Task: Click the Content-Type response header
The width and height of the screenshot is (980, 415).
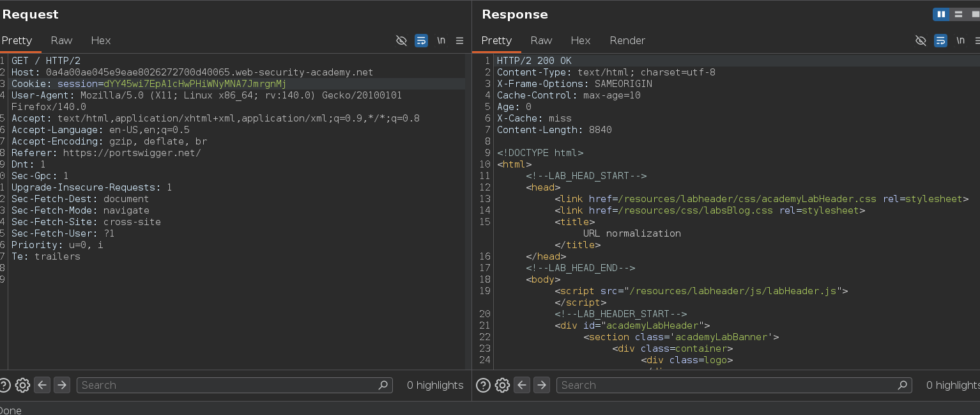Action: (x=606, y=72)
